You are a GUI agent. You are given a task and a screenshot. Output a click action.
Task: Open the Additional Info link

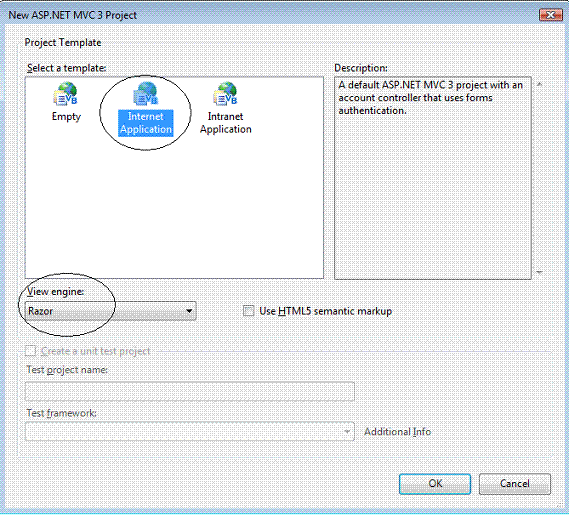[397, 432]
